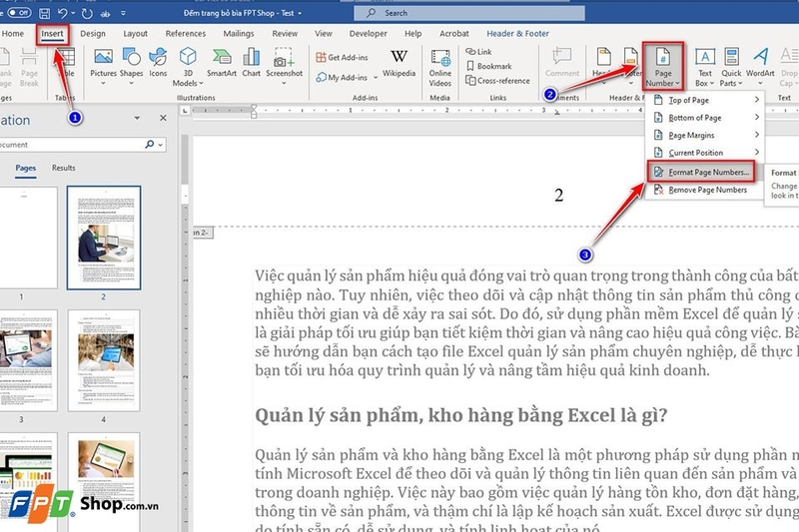Insert 3D Models button
Screen dimensions: 799x532
(188, 67)
